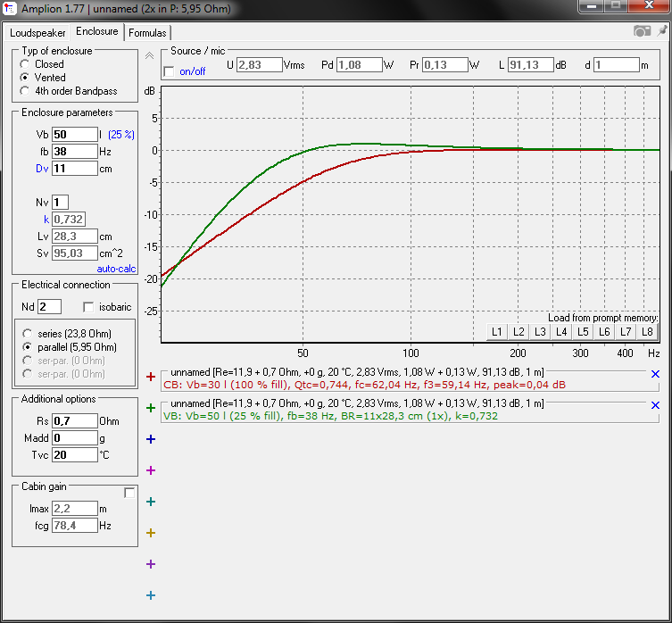
Task: Click the Madd added mass field
Action: pos(75,437)
